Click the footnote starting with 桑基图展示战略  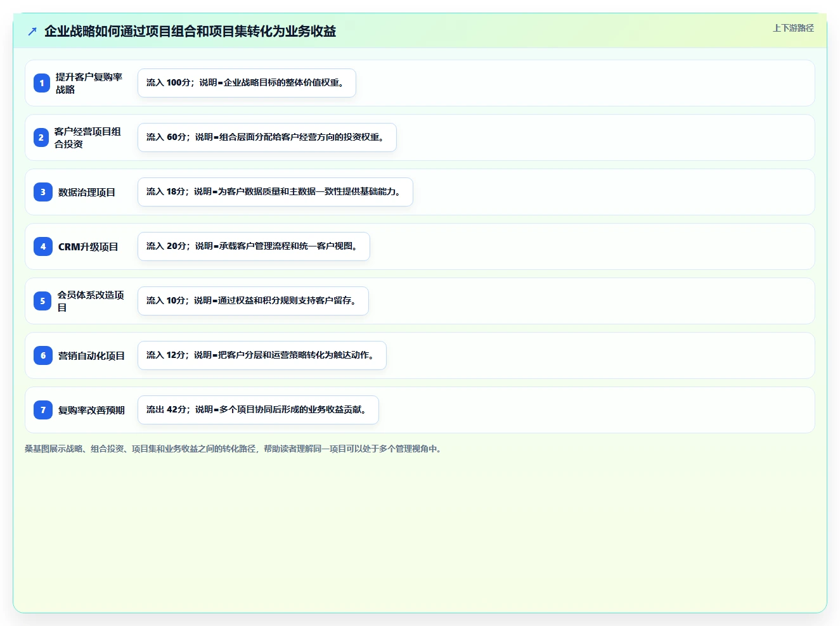(x=233, y=449)
